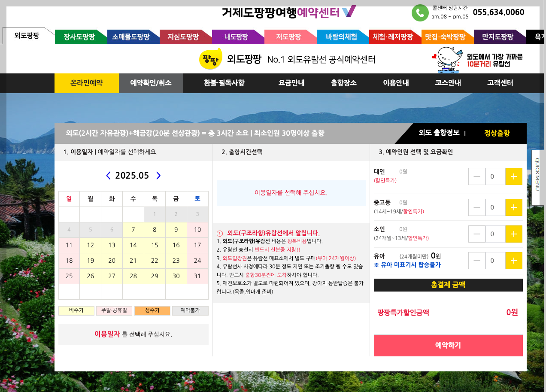Viewport: 546px width, 392px height.
Task: Select May 15 on the calendar
Action: click(x=155, y=245)
